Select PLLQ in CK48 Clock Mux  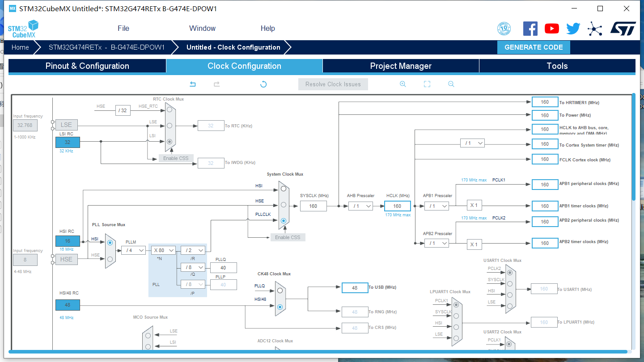(x=280, y=290)
